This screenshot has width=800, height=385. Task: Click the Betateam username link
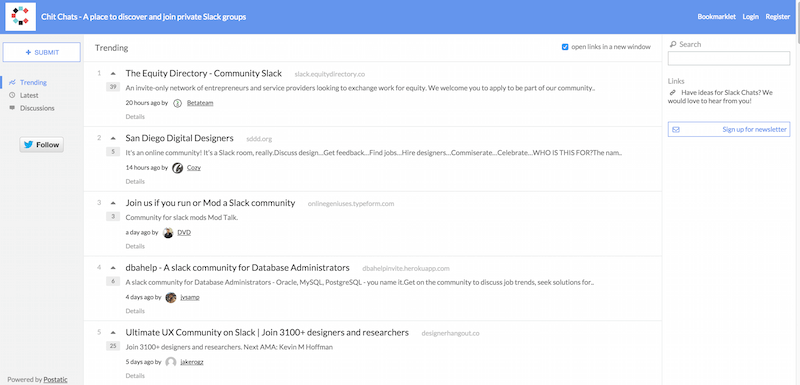(200, 103)
